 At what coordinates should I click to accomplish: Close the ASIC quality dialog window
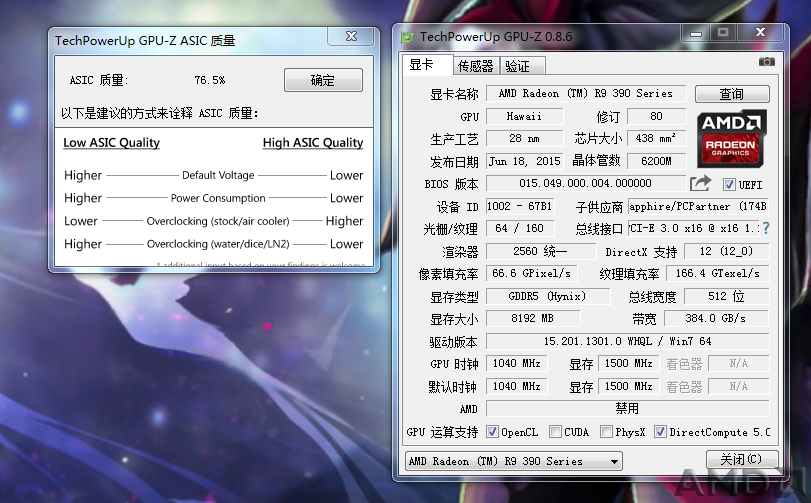click(351, 36)
